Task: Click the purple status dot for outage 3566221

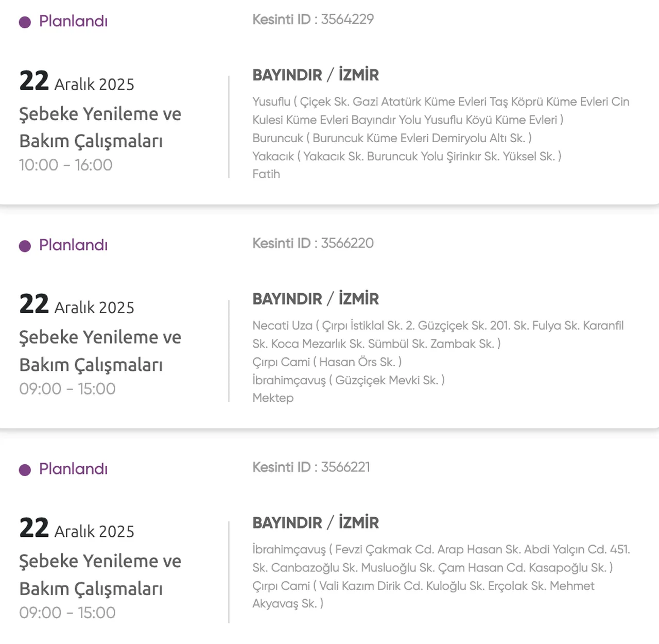Action: tap(25, 470)
